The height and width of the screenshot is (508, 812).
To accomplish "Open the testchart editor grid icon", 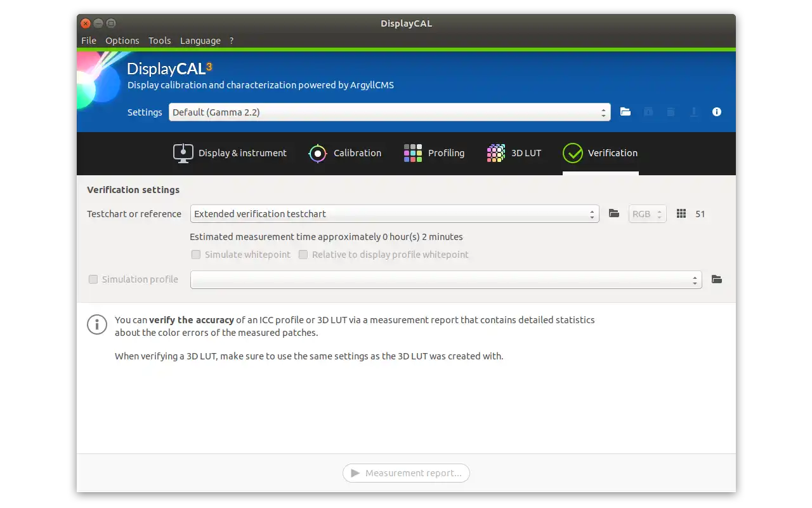I will coord(681,214).
